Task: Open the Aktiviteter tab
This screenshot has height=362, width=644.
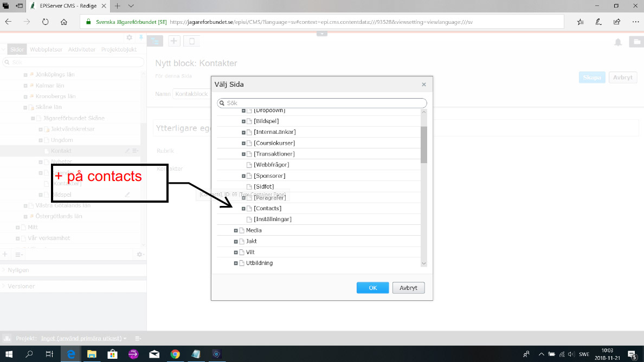Action: tap(82, 49)
